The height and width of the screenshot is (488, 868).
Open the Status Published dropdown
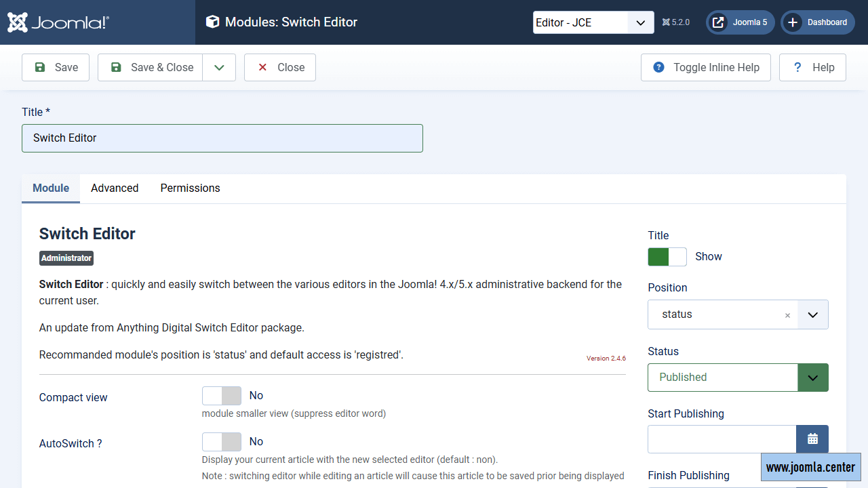pos(738,378)
